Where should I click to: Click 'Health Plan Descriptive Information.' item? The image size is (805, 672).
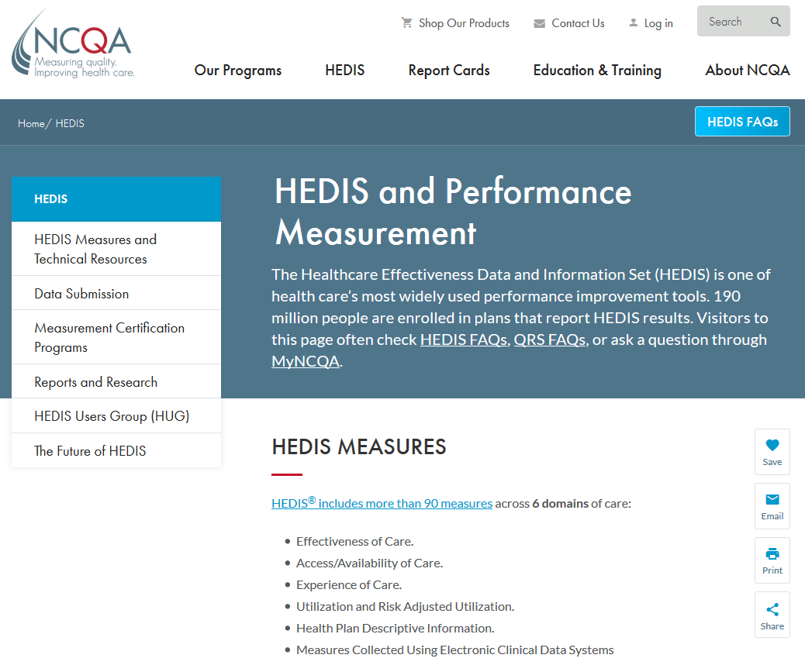[396, 629]
